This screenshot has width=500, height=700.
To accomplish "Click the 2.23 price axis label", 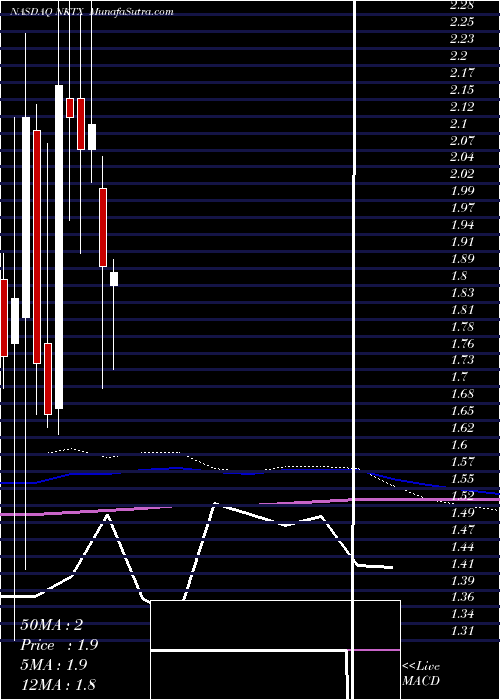I will (462, 39).
